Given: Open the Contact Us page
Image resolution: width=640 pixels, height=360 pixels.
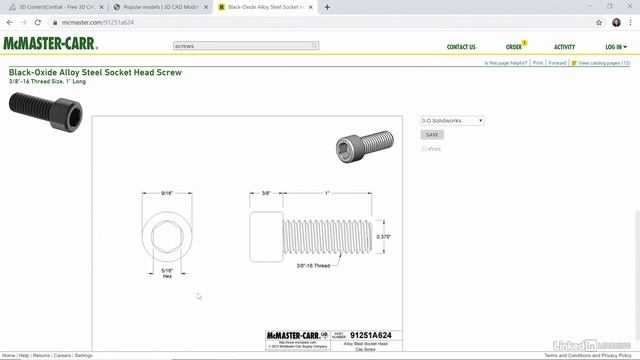Looking at the screenshot, I should pos(461,47).
